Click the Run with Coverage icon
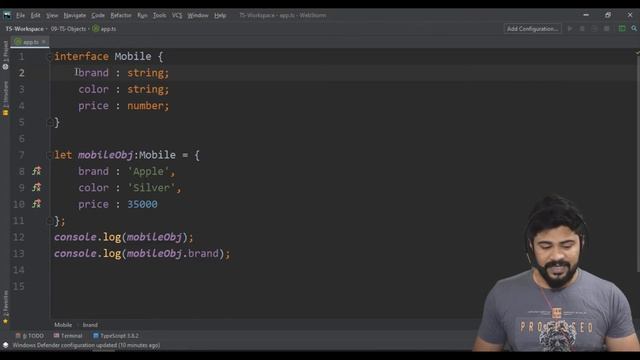The height and width of the screenshot is (360, 640). pos(594,29)
